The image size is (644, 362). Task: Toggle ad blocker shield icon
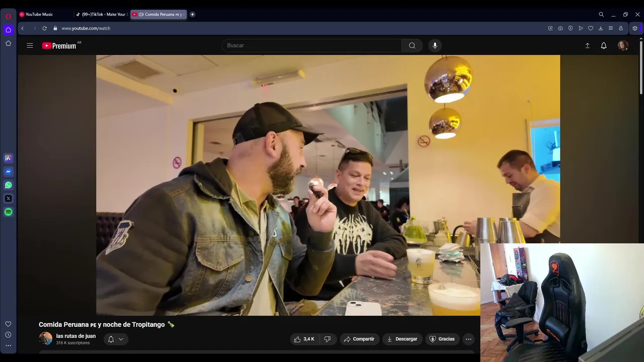coord(571,28)
